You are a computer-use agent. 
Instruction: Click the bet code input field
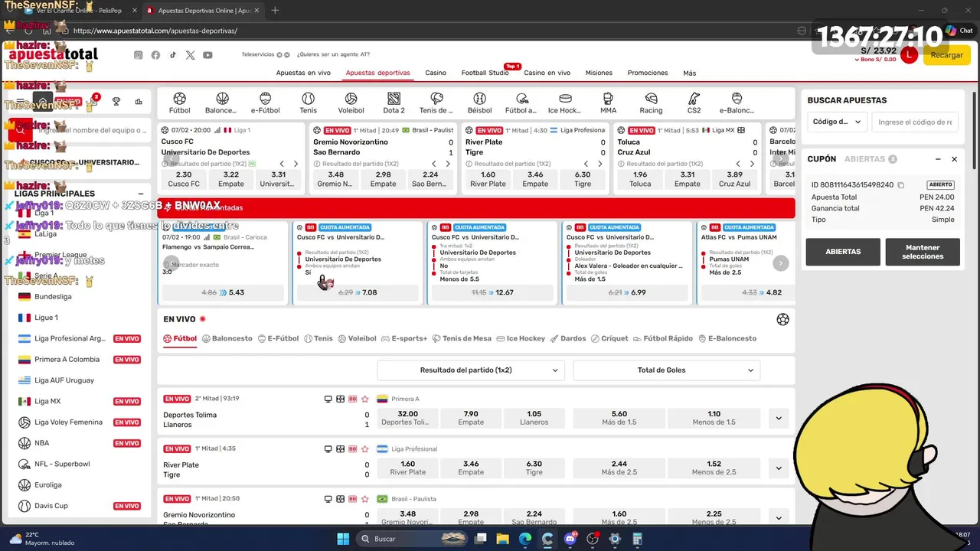tap(915, 122)
